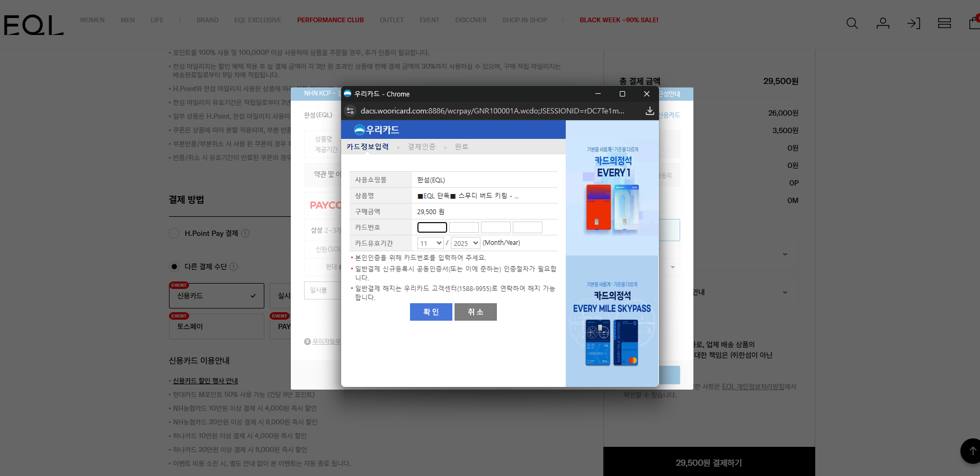
Task: Click the 카드정보입력 step tab
Action: (x=368, y=147)
